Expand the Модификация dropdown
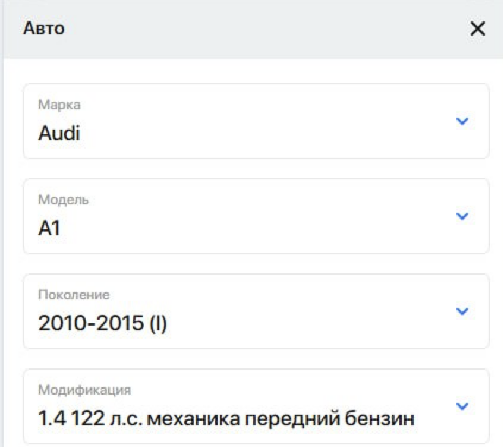 (256, 406)
